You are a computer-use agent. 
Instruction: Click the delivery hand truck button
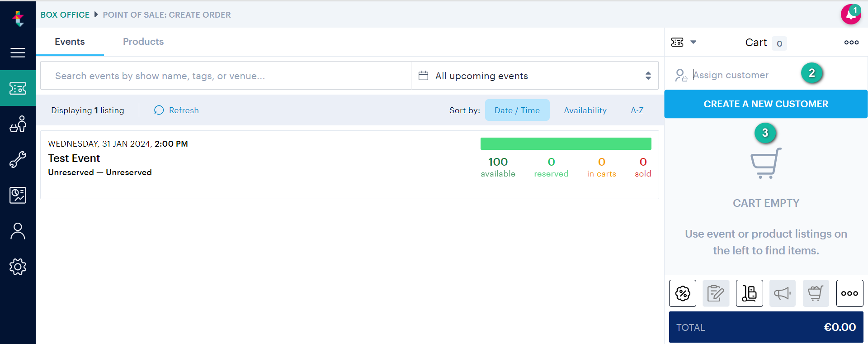[750, 293]
